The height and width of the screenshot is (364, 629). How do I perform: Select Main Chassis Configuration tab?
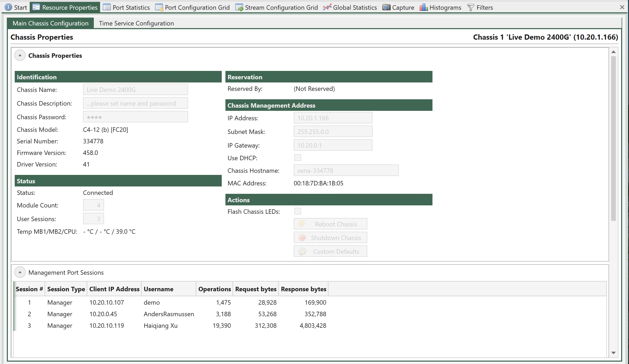pos(51,23)
